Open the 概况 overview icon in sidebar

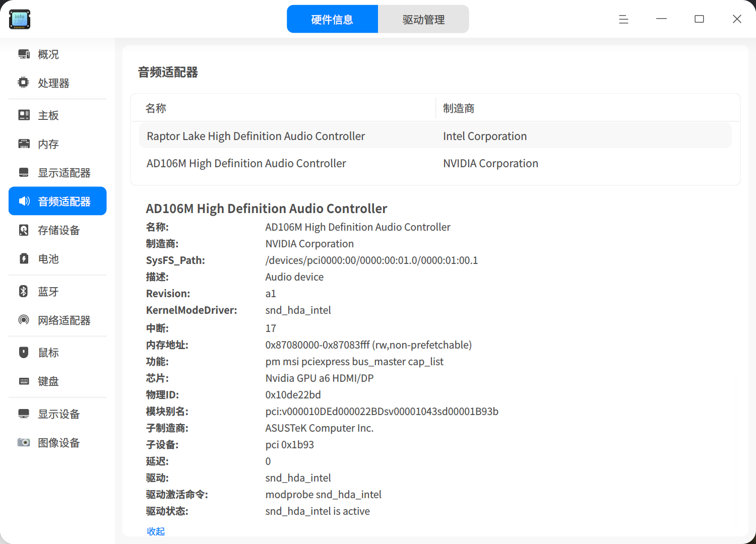pyautogui.click(x=24, y=54)
